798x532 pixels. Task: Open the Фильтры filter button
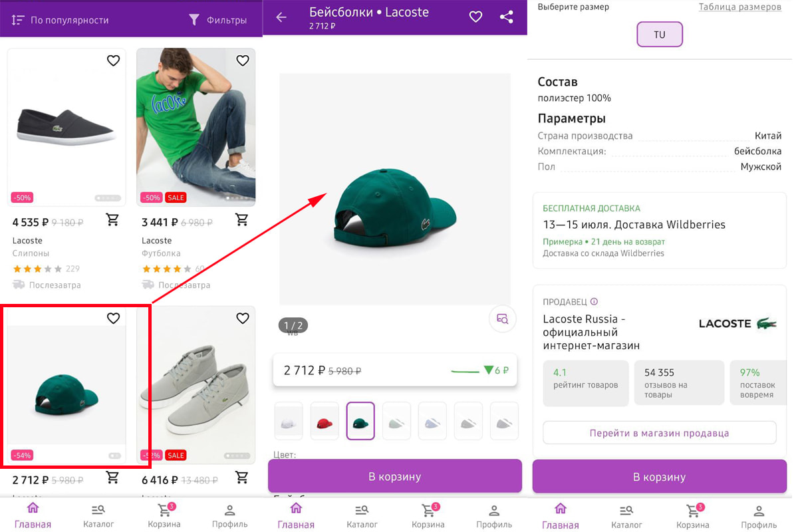(x=218, y=20)
